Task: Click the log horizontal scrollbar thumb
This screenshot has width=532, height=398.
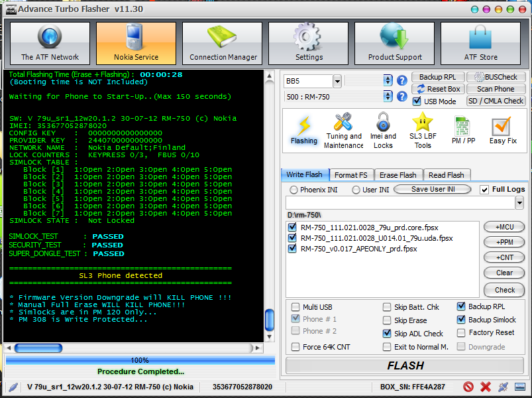Action: pyautogui.click(x=38, y=348)
